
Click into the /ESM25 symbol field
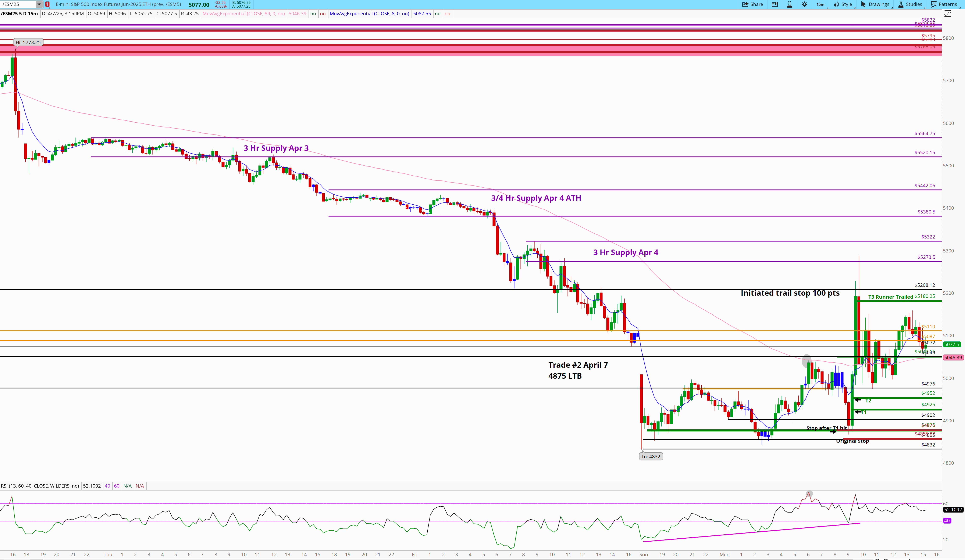[17, 4]
